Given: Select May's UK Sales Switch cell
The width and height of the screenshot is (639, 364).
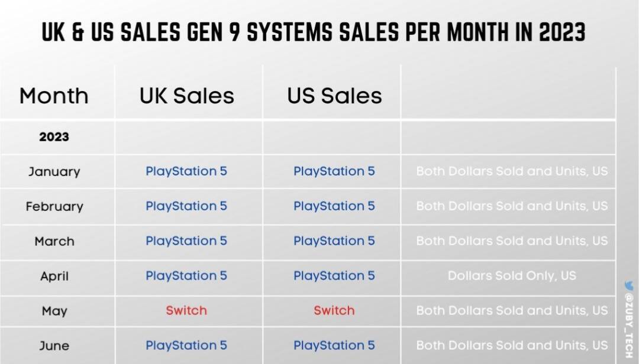Looking at the screenshot, I should 186,311.
